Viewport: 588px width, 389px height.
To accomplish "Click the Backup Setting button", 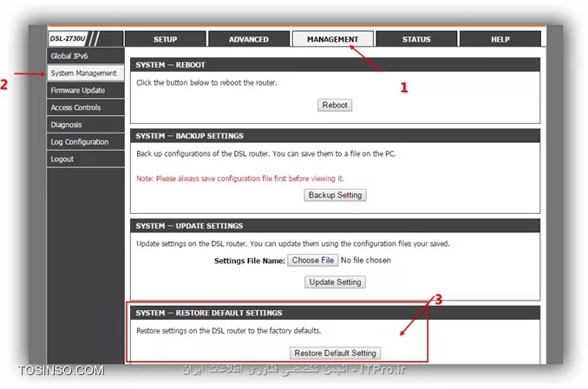I will pos(336,195).
